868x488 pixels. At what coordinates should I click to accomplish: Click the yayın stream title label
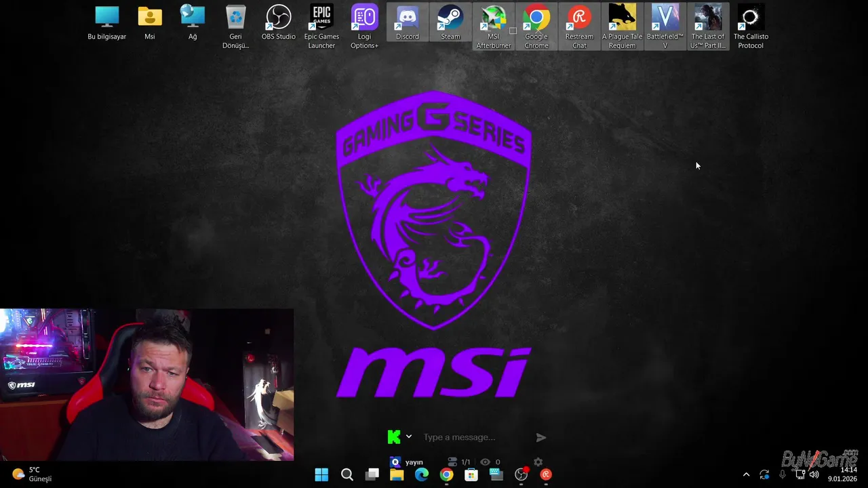414,462
